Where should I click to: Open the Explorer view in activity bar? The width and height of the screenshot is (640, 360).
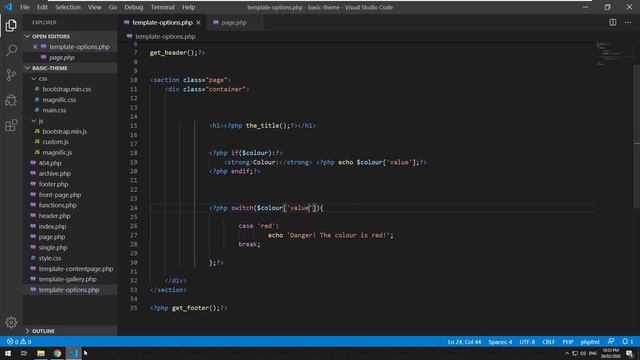[11, 25]
